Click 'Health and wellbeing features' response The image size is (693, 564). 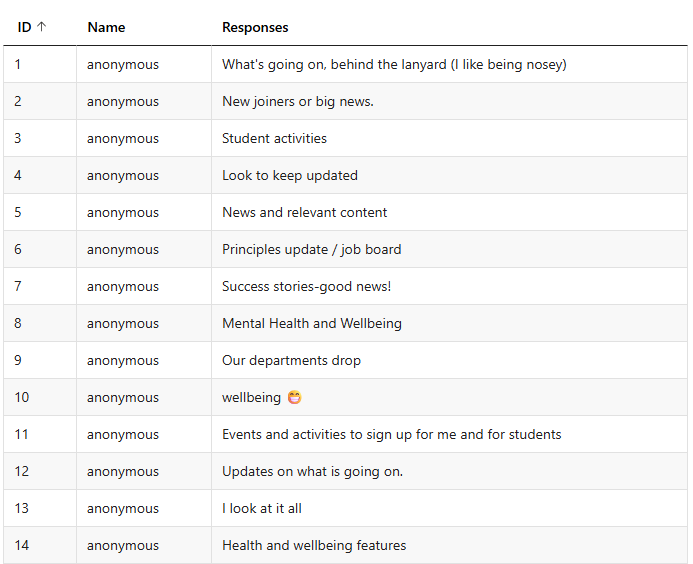tap(314, 545)
